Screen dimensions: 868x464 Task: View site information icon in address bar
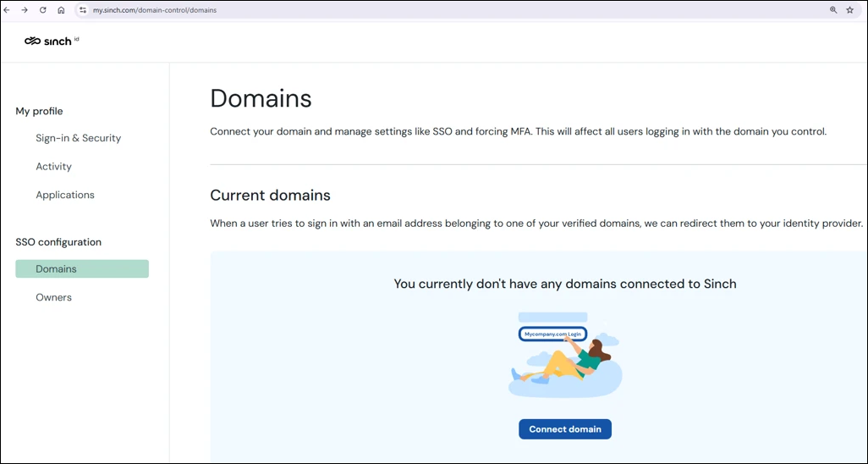coord(83,10)
